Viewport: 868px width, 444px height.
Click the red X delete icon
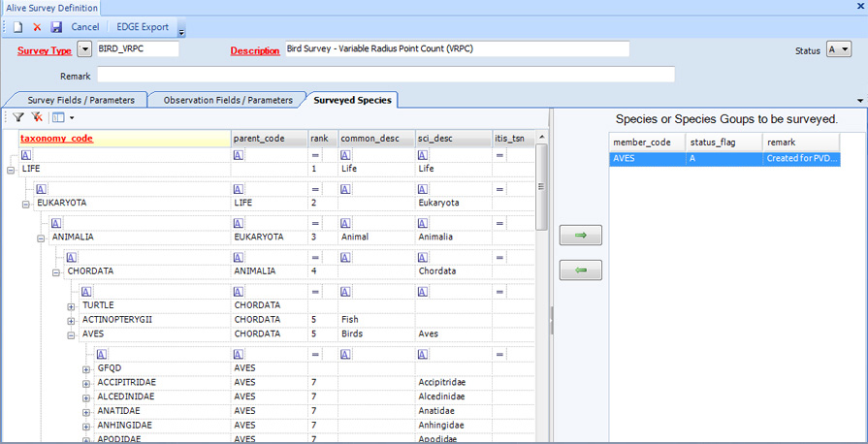37,27
